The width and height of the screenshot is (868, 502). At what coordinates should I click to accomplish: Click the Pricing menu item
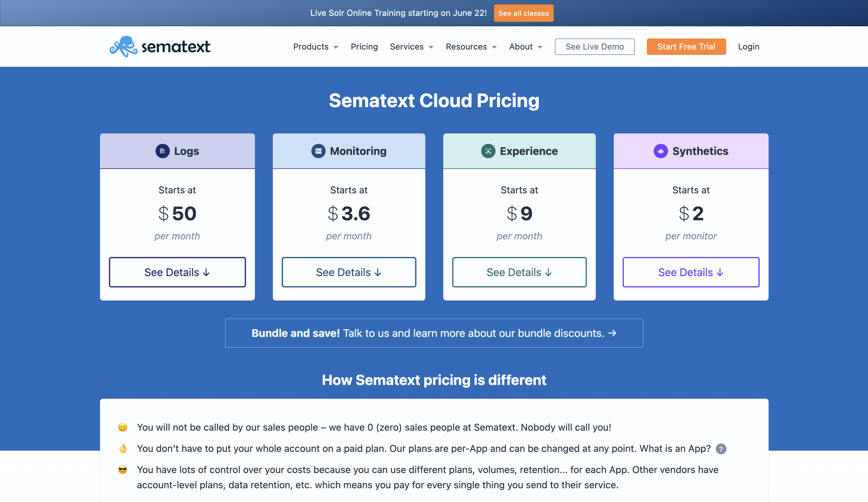[x=364, y=46]
